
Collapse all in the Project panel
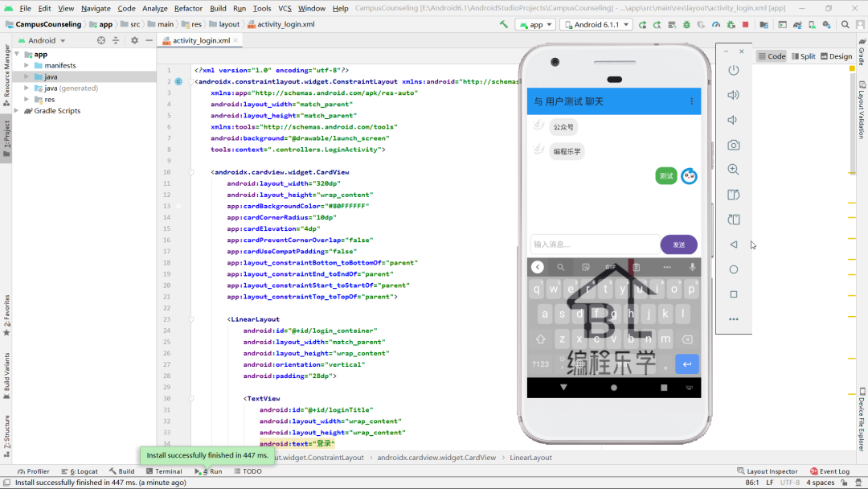116,40
